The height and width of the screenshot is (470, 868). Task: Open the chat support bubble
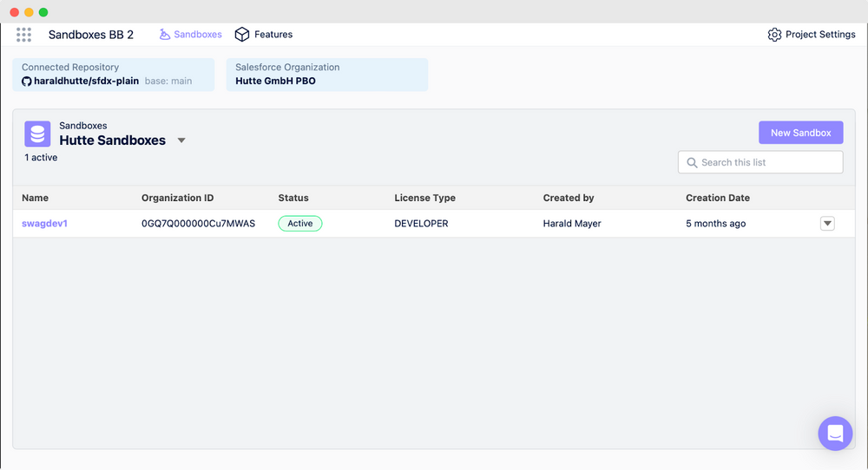click(x=835, y=434)
